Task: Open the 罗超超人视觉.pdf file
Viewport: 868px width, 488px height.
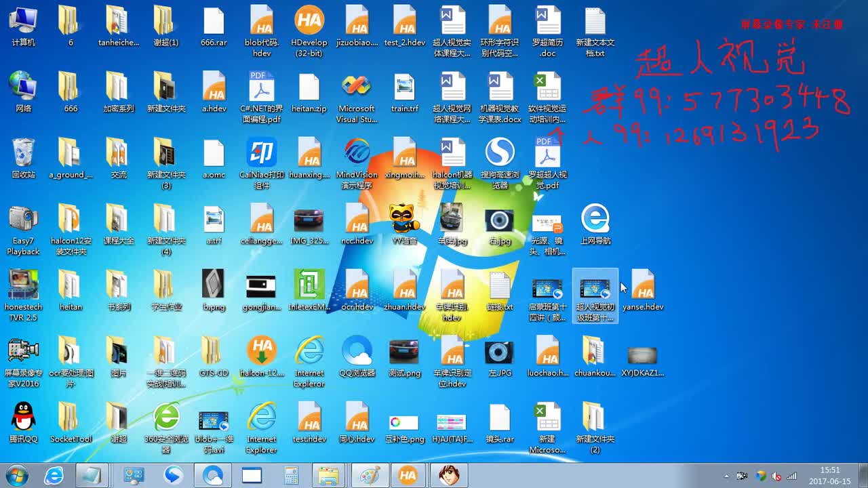Action: pos(548,164)
